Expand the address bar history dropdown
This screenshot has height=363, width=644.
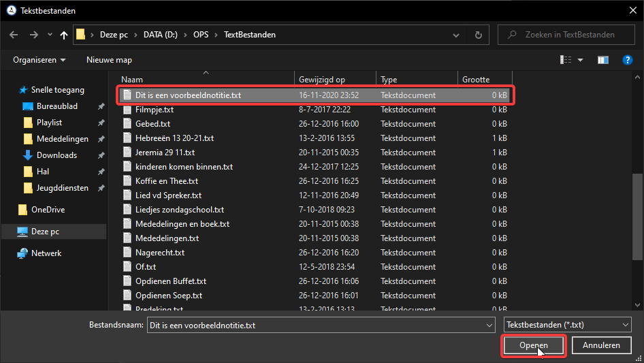456,35
